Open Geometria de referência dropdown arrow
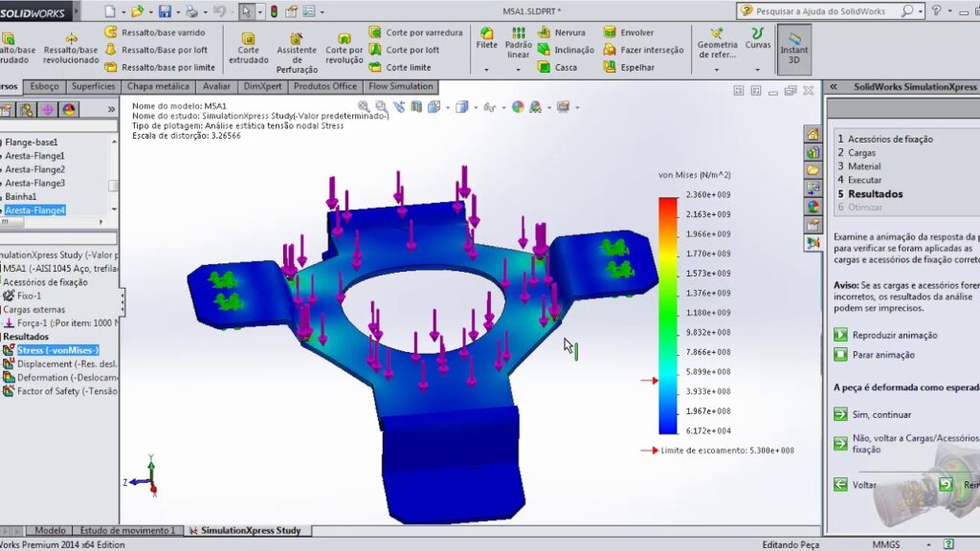Viewport: 980px width, 551px height. 717,70
